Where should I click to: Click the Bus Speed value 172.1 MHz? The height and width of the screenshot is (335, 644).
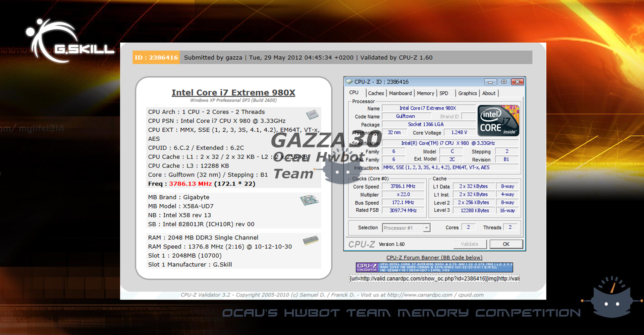coord(403,202)
